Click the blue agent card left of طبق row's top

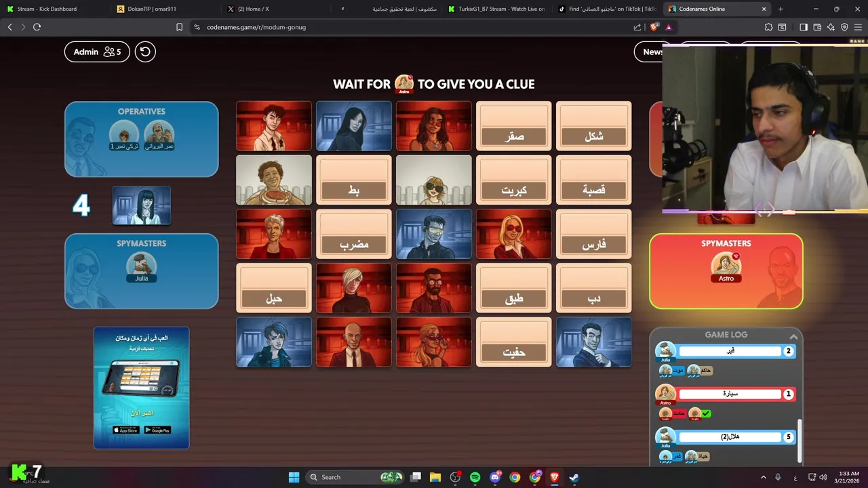pos(433,234)
